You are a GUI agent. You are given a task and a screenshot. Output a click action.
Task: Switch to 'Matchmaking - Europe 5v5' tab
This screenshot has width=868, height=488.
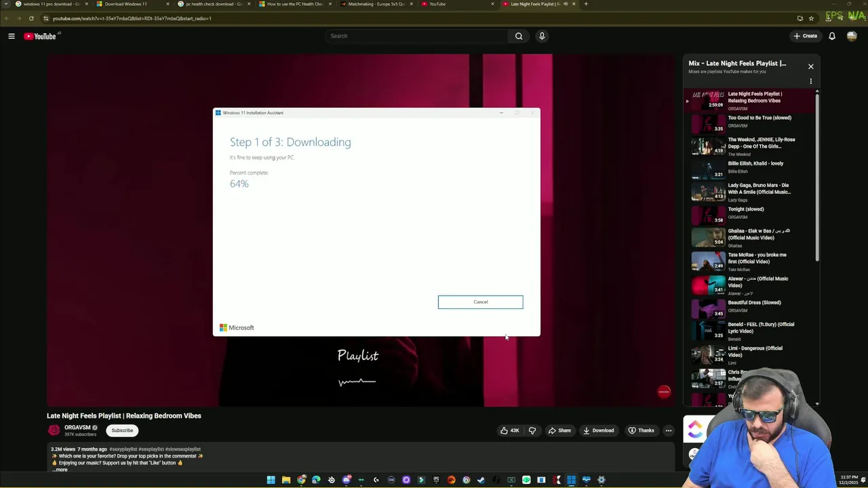(x=376, y=4)
